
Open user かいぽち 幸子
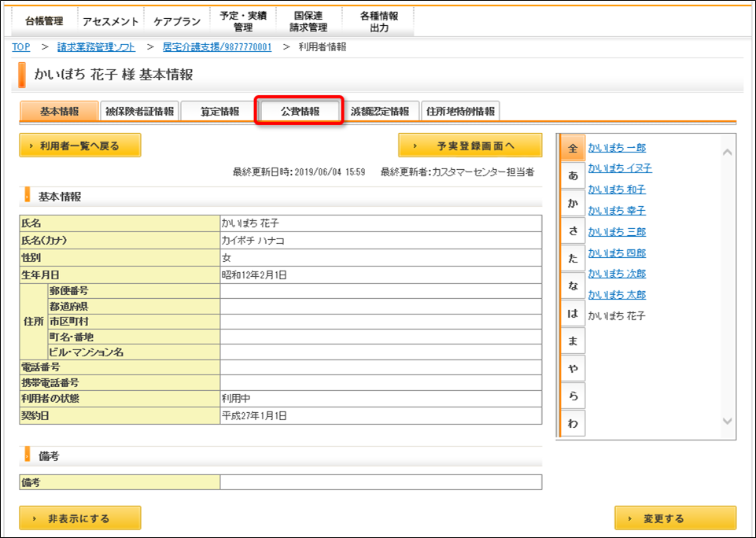point(617,211)
